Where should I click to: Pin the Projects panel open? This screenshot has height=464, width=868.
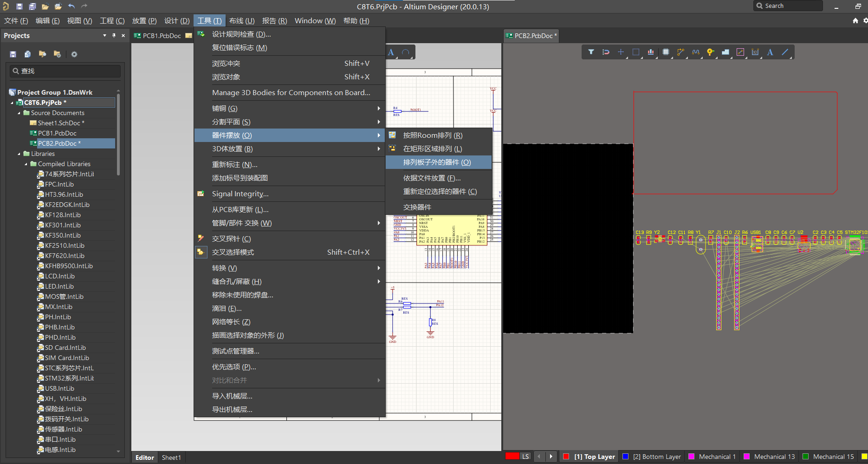pyautogui.click(x=113, y=35)
